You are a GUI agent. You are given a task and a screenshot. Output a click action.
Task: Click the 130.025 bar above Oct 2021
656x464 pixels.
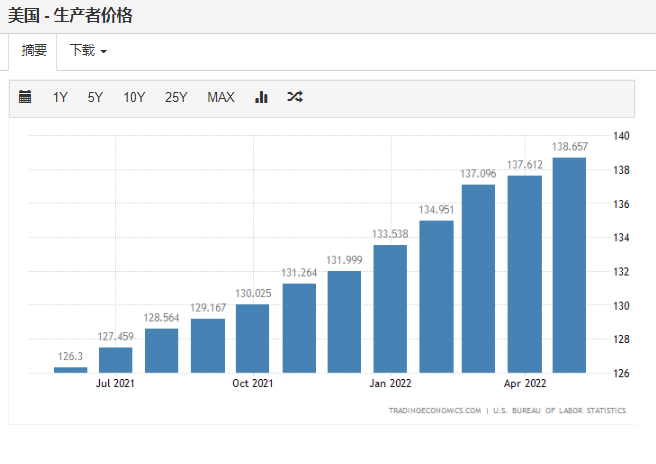click(252, 338)
